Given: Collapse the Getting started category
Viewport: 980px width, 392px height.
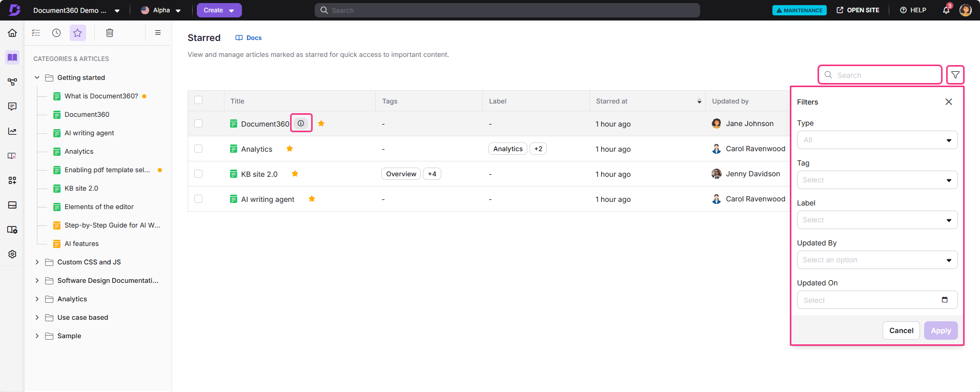Looking at the screenshot, I should coord(37,77).
